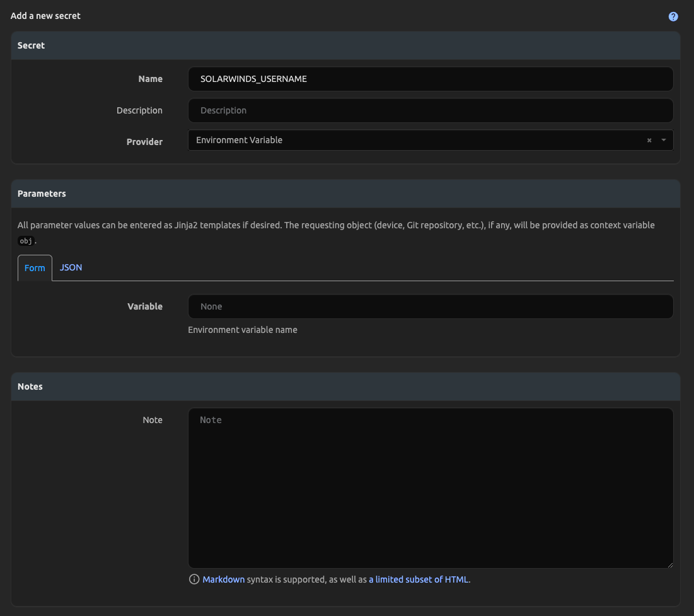
Task: Open the limited subset of HTML link
Action: click(x=419, y=579)
